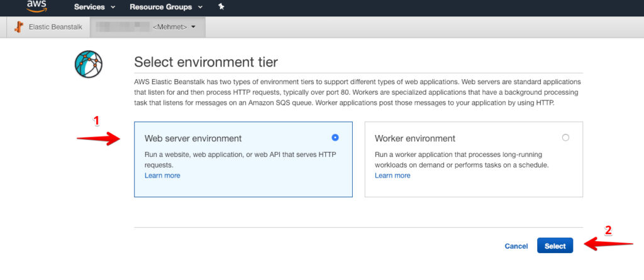Click the pin shortcut icon in header
This screenshot has height=280, width=644.
221,6
